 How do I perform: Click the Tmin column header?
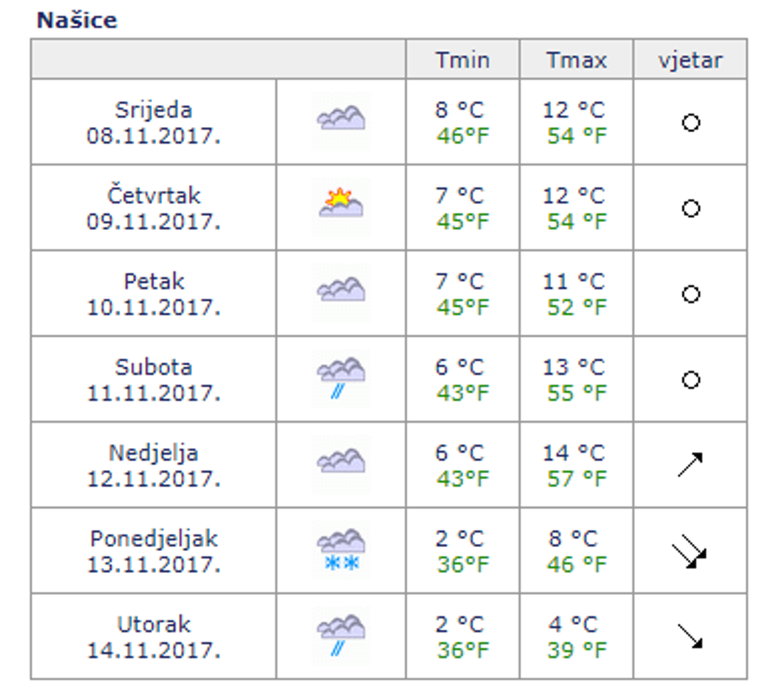(x=462, y=60)
